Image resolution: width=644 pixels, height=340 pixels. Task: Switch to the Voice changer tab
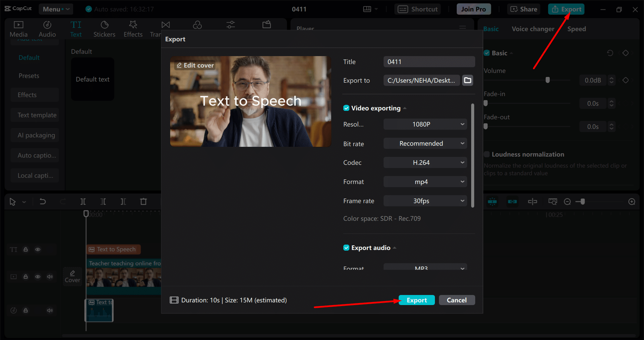click(533, 29)
